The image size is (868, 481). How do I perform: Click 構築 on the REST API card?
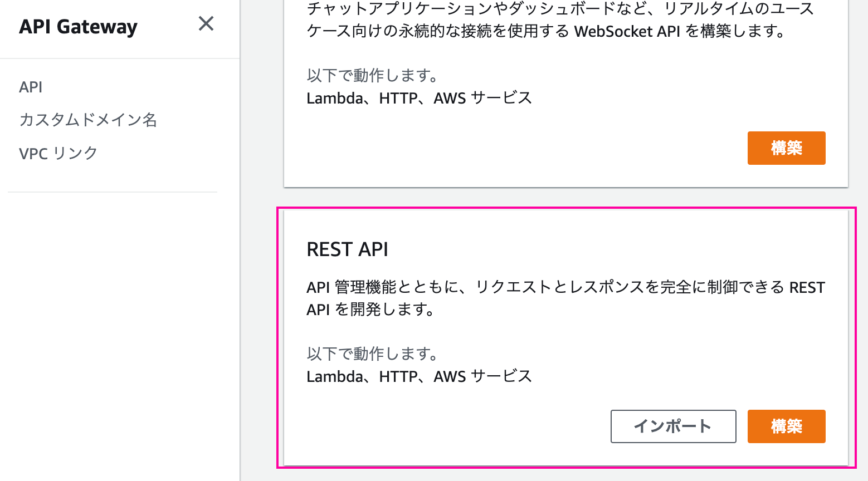pyautogui.click(x=786, y=426)
